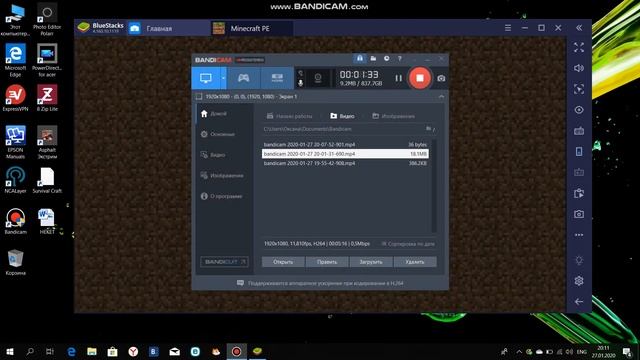Switch to HDMI device recording mode
The width and height of the screenshot is (640, 360).
pos(277,78)
